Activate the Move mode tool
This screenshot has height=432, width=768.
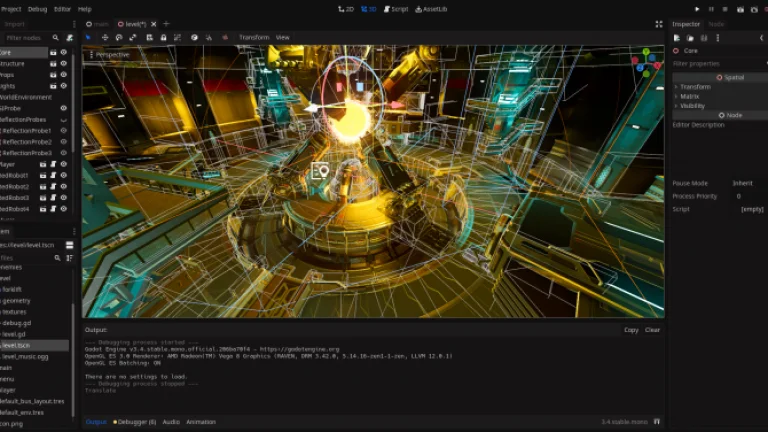pos(105,37)
